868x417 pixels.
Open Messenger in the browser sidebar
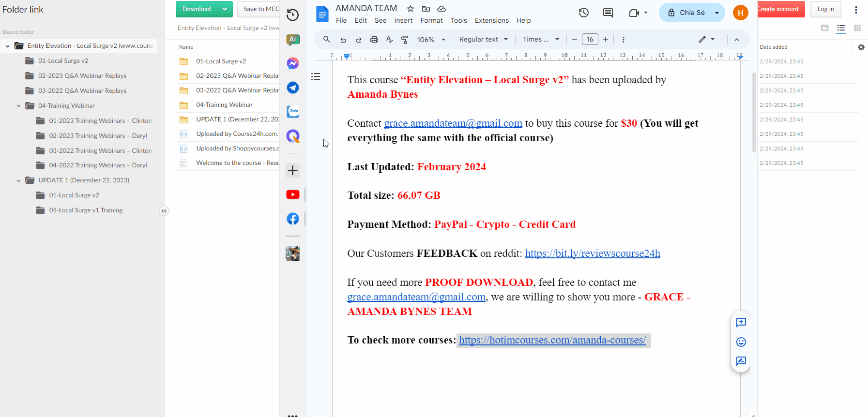(x=293, y=63)
